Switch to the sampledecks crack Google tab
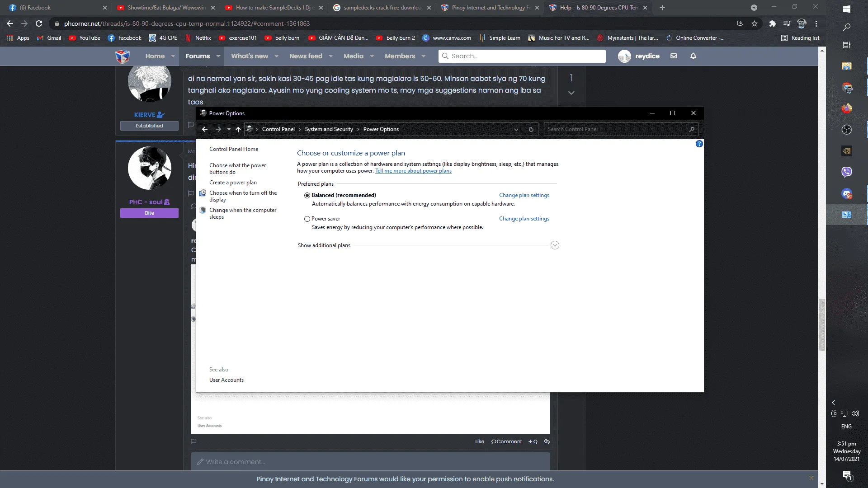Screen dimensions: 868x488 coord(382,8)
